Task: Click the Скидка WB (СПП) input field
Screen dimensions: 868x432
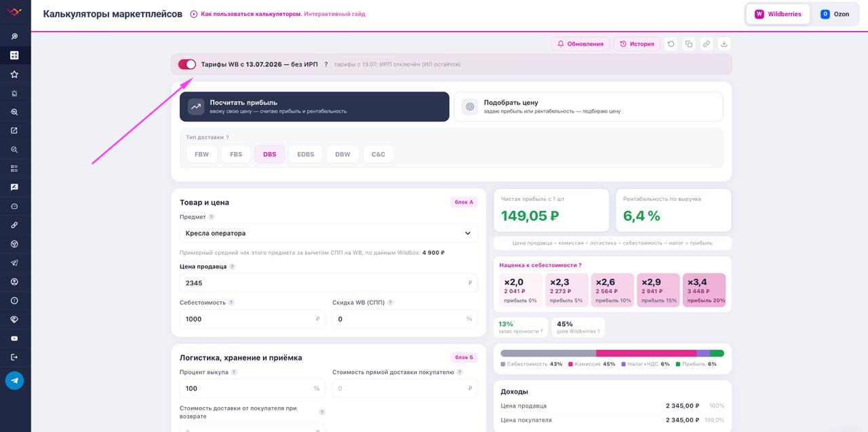Action: [x=405, y=319]
